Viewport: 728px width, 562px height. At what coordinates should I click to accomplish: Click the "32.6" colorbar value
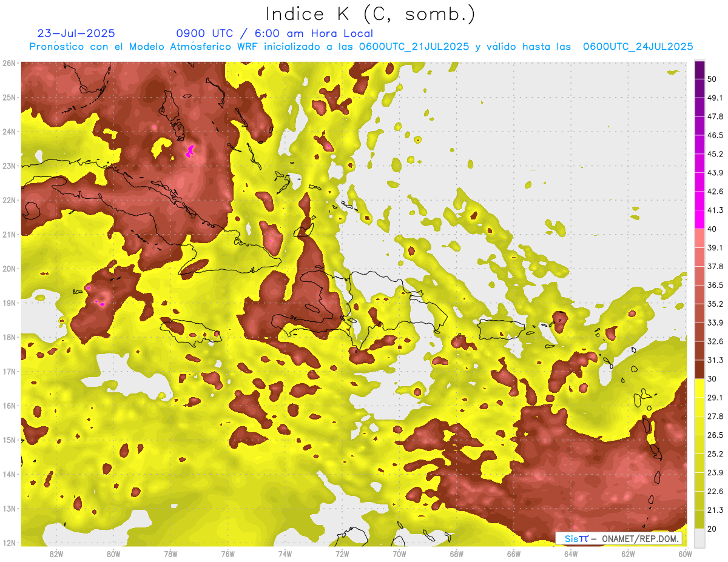716,341
